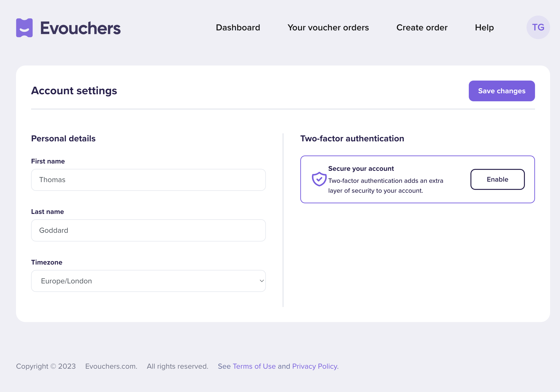Click the shield checkmark security icon

(x=319, y=179)
